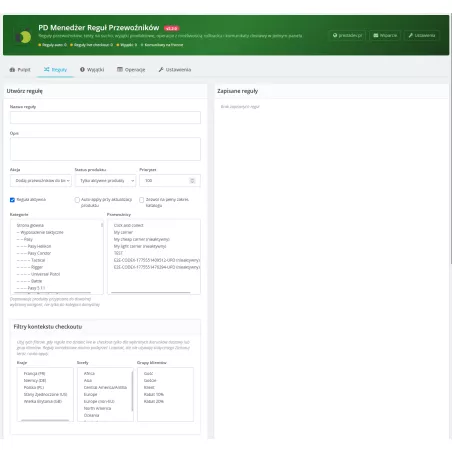This screenshot has width=452, height=452.
Task: Click the Kraje list horizontal scrollbar
Action: [45, 421]
